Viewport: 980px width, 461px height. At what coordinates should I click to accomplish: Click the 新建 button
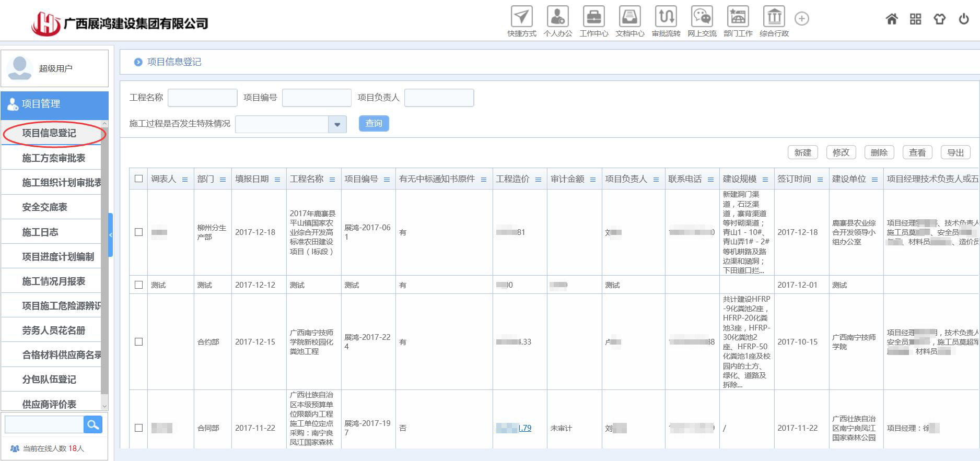point(802,152)
